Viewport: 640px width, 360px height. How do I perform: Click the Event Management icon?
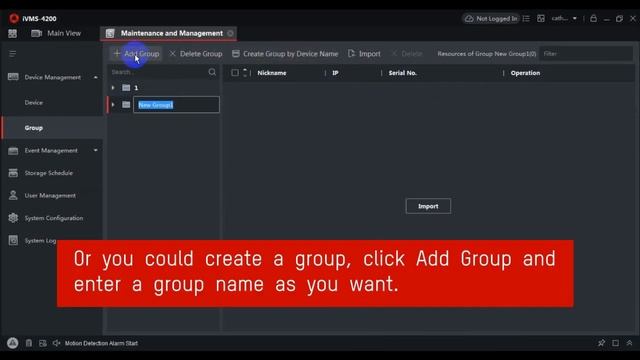point(13,151)
